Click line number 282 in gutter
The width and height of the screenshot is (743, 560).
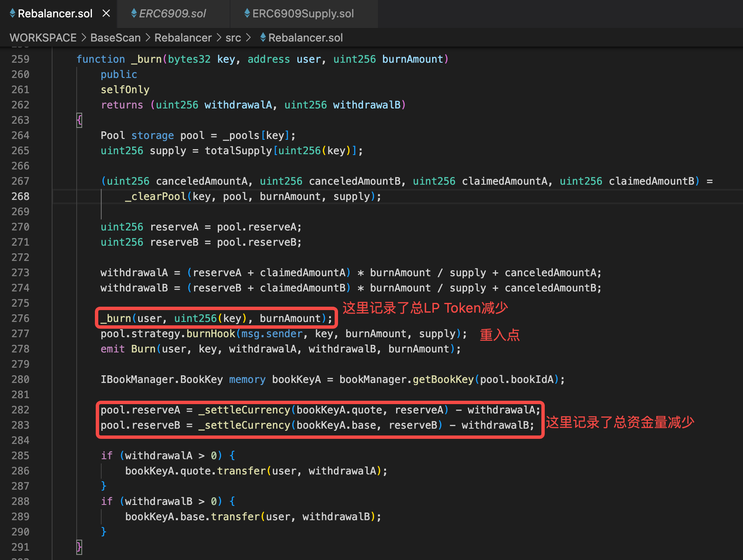[x=20, y=410]
